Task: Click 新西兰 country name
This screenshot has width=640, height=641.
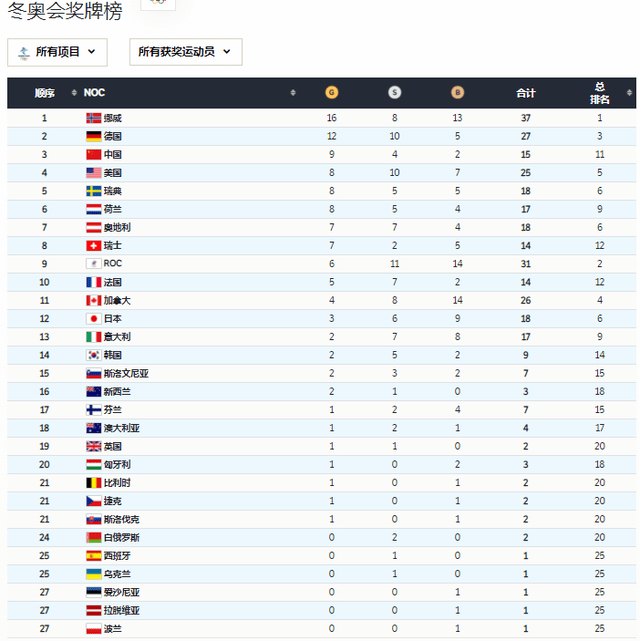Action: pyautogui.click(x=117, y=392)
